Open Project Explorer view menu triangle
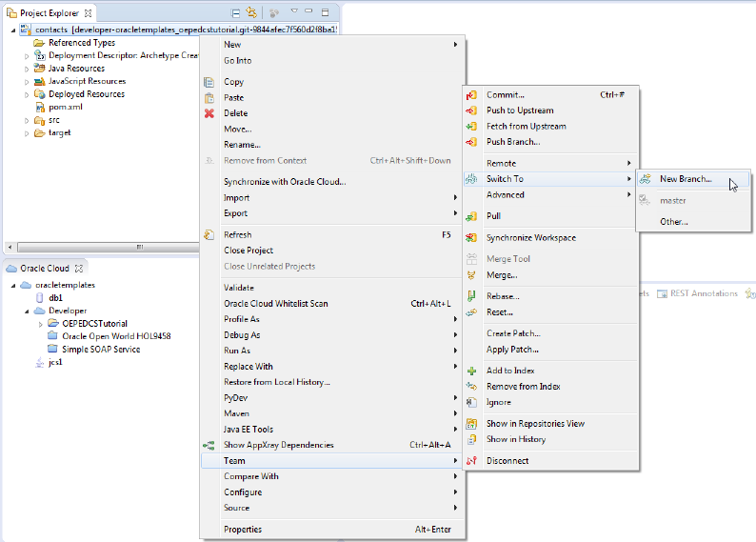Screen dimensions: 756x542 click(x=294, y=10)
